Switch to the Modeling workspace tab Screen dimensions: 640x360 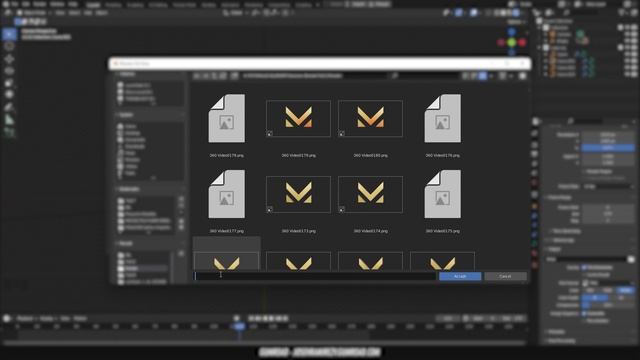113,5
